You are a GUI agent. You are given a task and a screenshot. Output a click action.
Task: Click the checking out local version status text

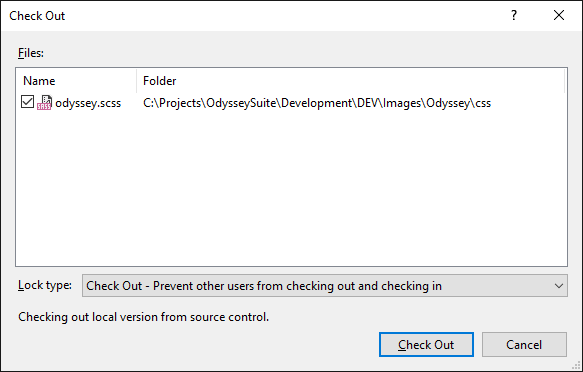tap(144, 317)
